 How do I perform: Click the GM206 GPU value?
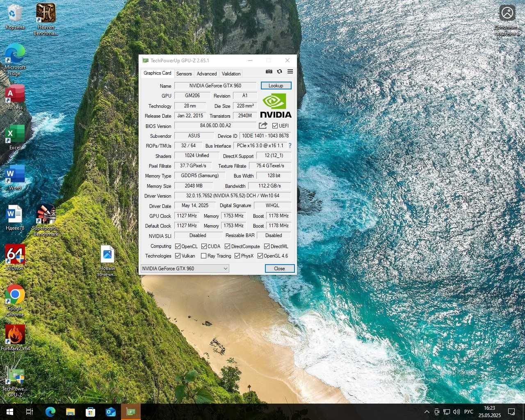[x=192, y=96]
